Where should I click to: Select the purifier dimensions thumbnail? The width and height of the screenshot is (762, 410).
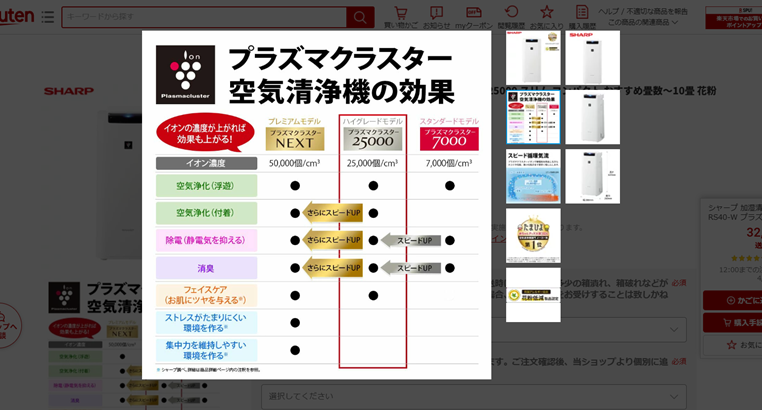point(592,176)
